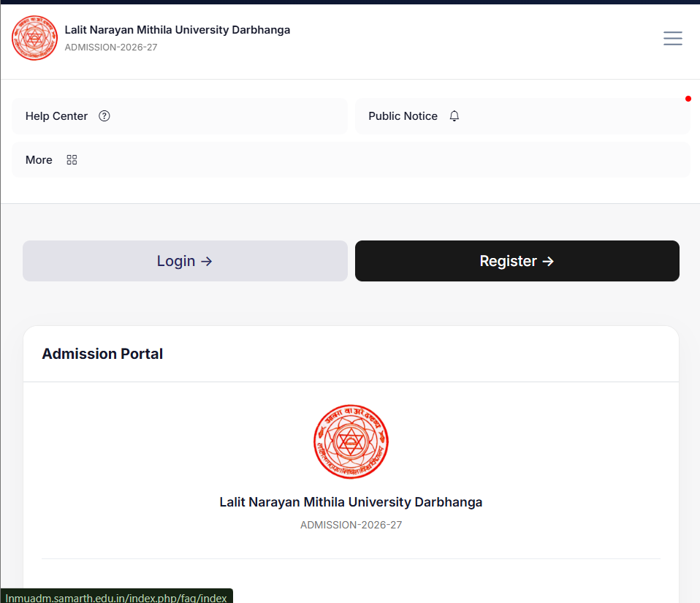Click the Public Notice bell icon
The image size is (700, 603).
pos(454,116)
